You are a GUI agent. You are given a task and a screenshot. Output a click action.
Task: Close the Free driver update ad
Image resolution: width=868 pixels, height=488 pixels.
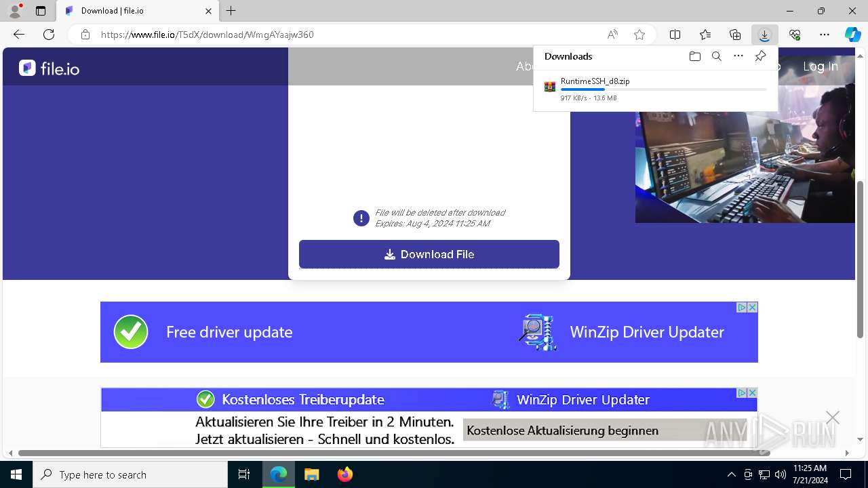[753, 307]
